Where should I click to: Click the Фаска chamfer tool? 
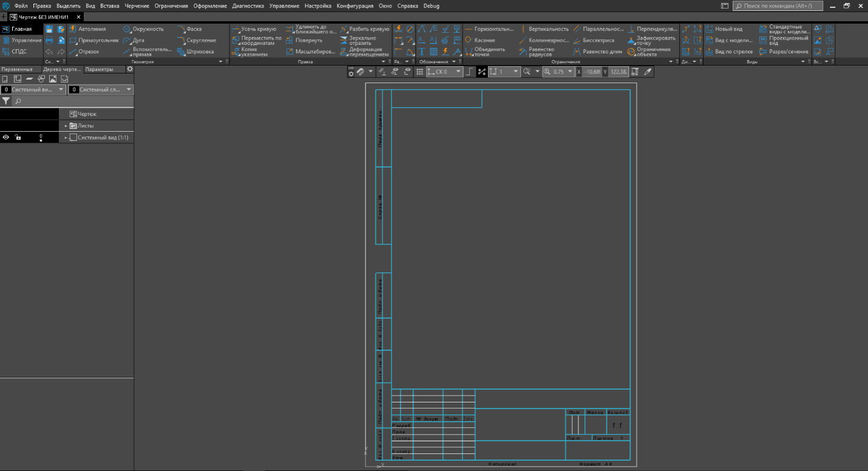pos(190,29)
